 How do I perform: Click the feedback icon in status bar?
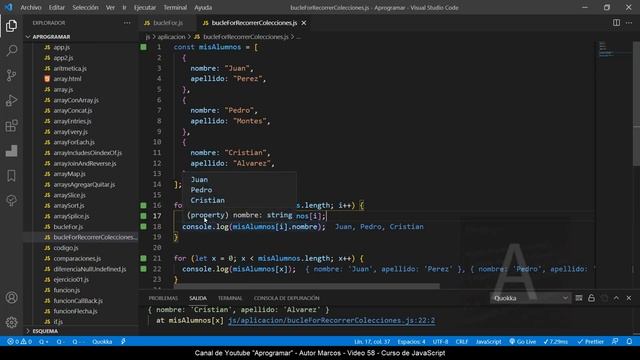(x=615, y=342)
